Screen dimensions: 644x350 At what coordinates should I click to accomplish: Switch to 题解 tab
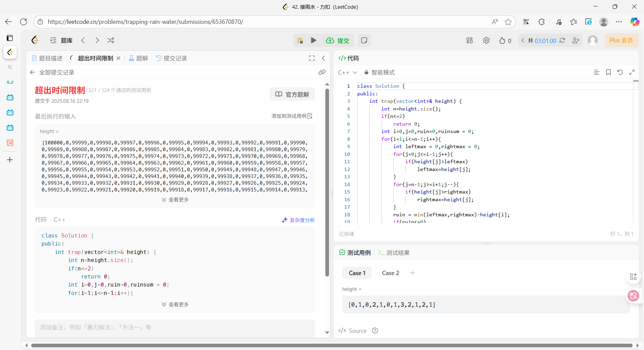click(x=139, y=58)
